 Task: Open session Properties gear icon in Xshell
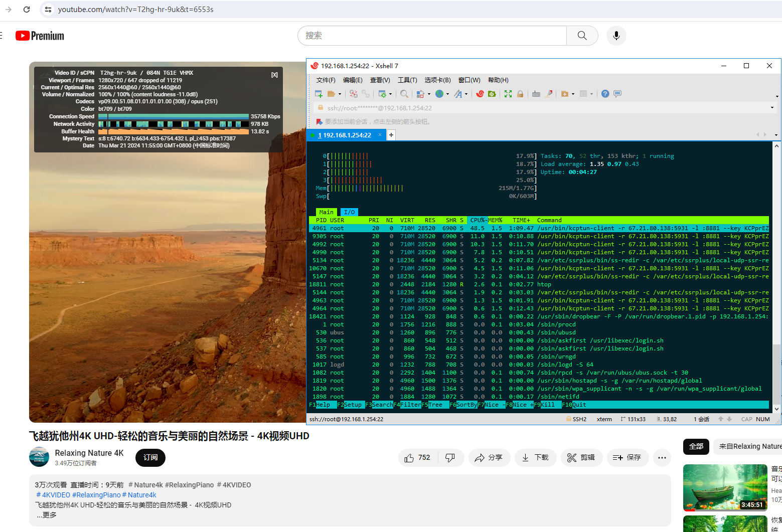pos(382,94)
